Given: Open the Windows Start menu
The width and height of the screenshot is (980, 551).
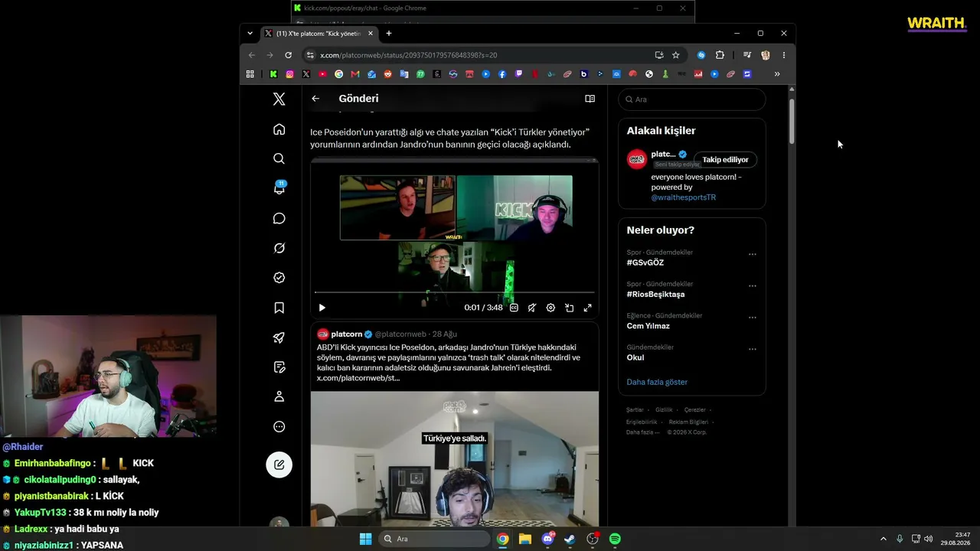Looking at the screenshot, I should point(366,539).
